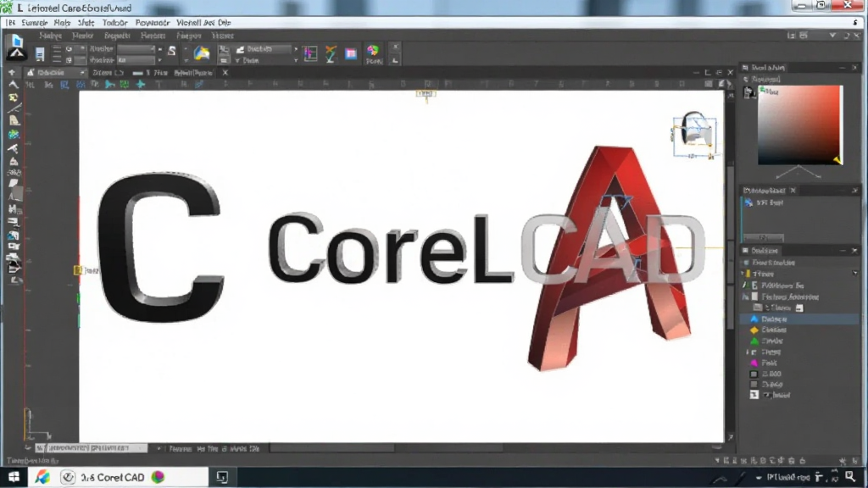Click the blue page icon in the ribbon
Viewport: 868px width, 488px height.
(40, 54)
